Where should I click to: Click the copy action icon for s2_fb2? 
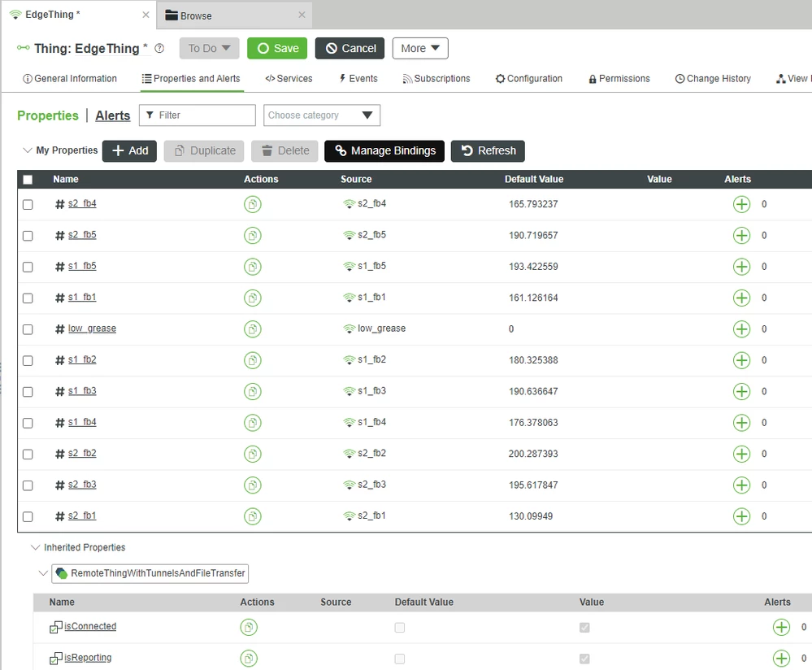point(252,454)
